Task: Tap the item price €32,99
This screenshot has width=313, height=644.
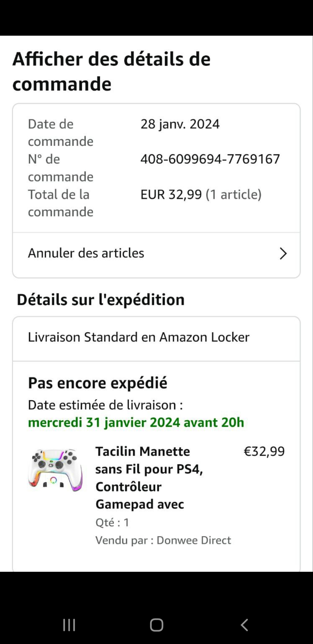Action: click(264, 451)
